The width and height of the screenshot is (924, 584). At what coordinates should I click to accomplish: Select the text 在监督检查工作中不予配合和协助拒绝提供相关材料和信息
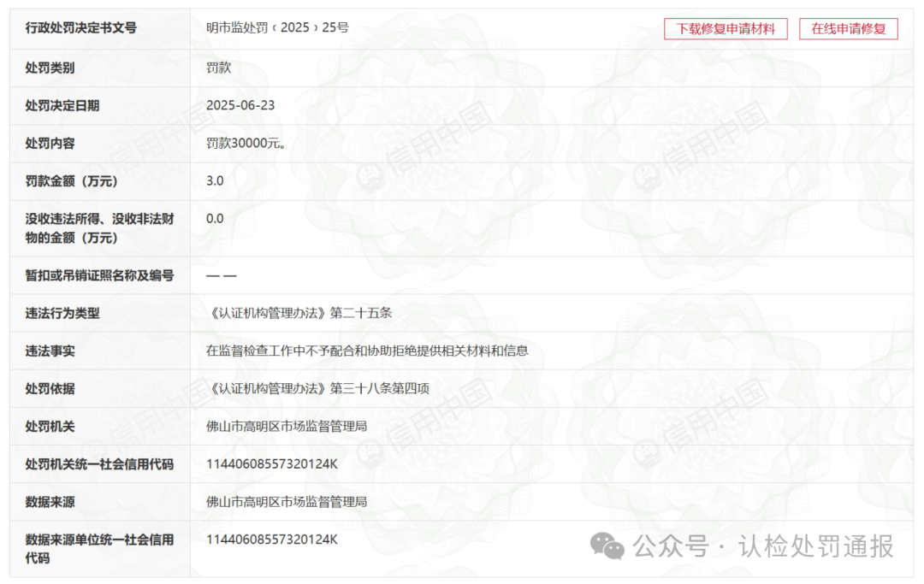click(x=367, y=351)
